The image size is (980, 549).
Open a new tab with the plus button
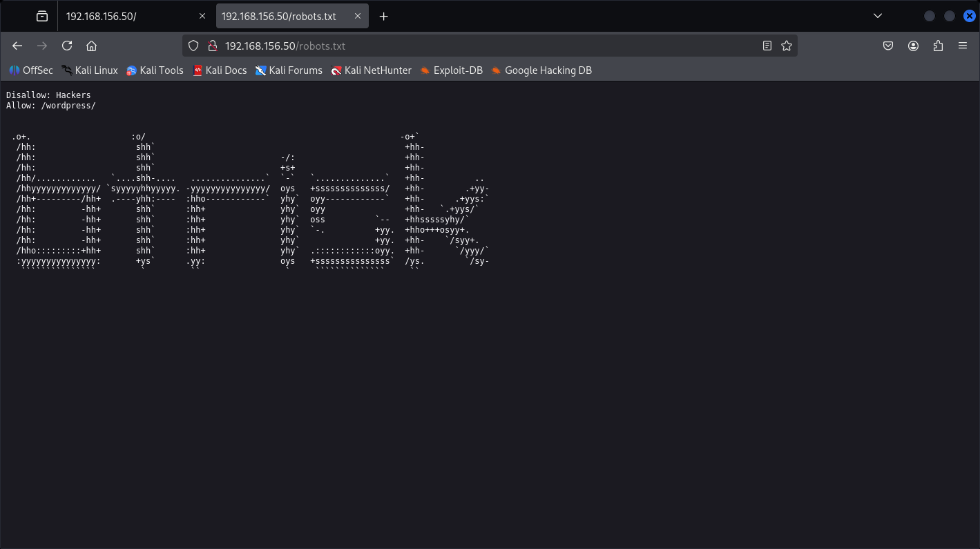[384, 16]
